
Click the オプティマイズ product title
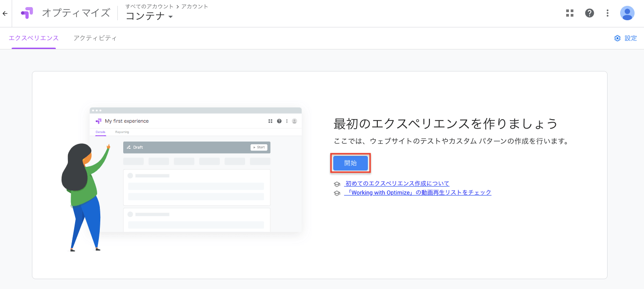76,13
